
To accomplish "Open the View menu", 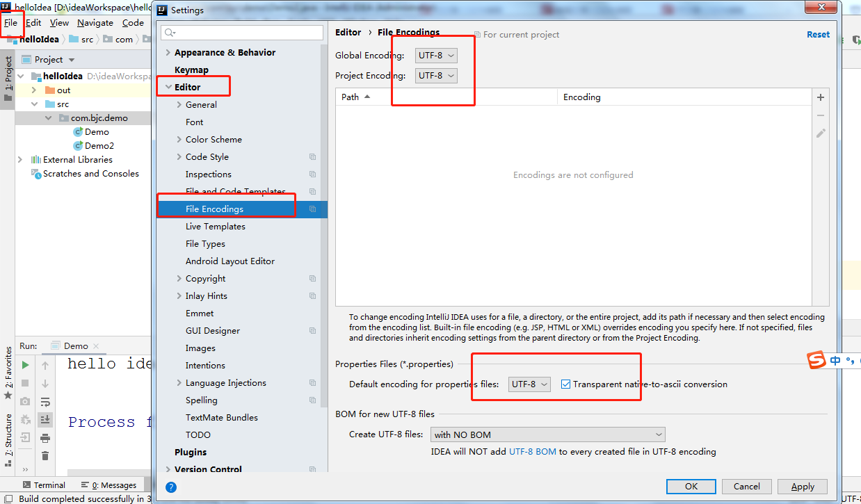I will 59,23.
